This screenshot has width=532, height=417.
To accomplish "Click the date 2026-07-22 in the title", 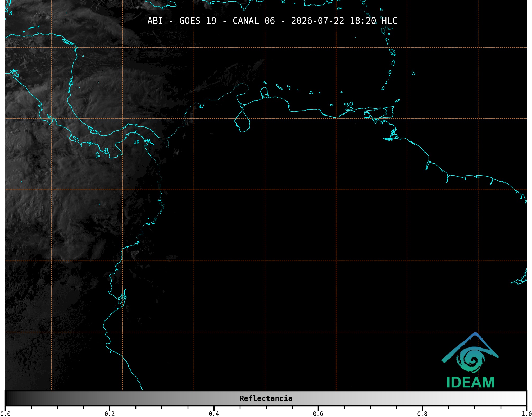I will click(x=317, y=21).
